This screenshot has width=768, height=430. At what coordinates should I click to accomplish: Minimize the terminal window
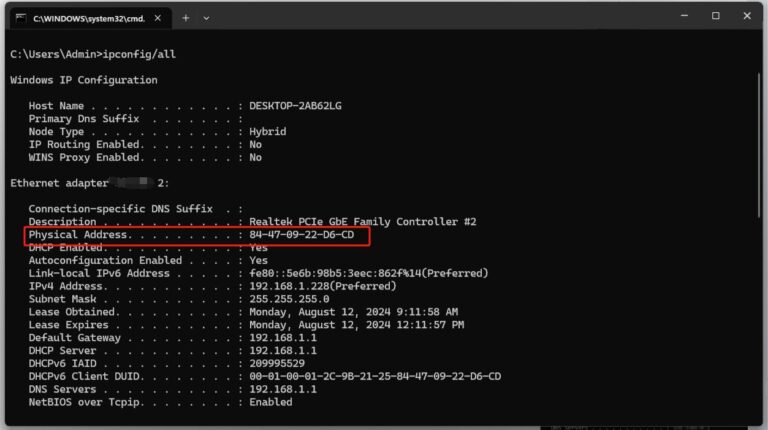(x=684, y=16)
